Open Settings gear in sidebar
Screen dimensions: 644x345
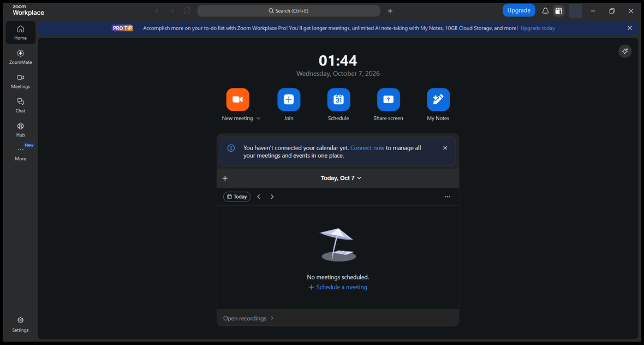coord(21,324)
